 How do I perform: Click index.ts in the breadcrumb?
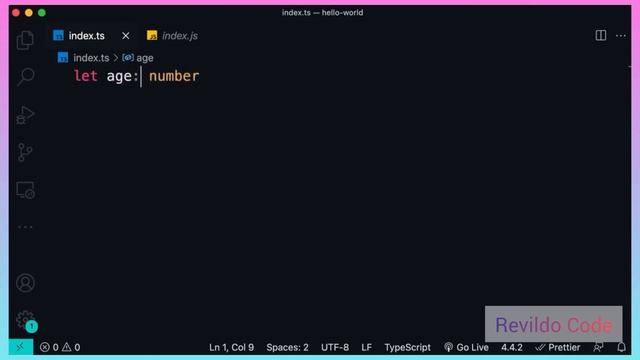click(x=91, y=58)
